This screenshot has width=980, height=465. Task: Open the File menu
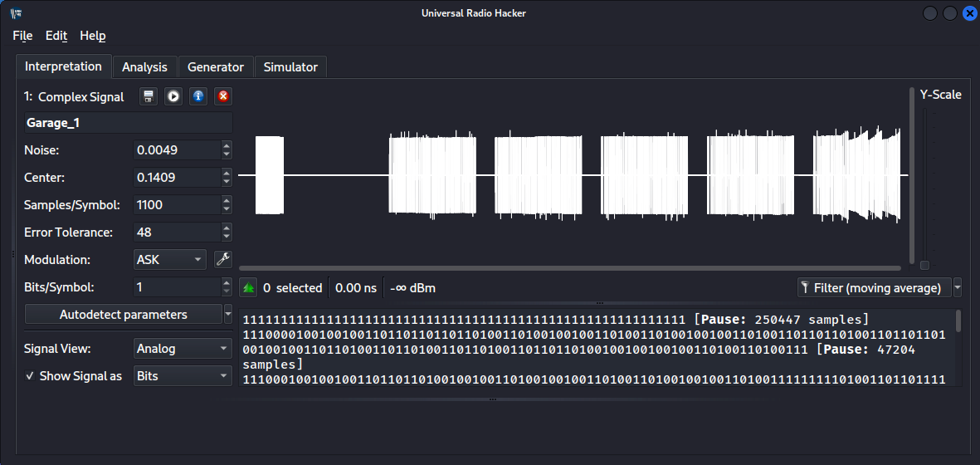coord(22,36)
